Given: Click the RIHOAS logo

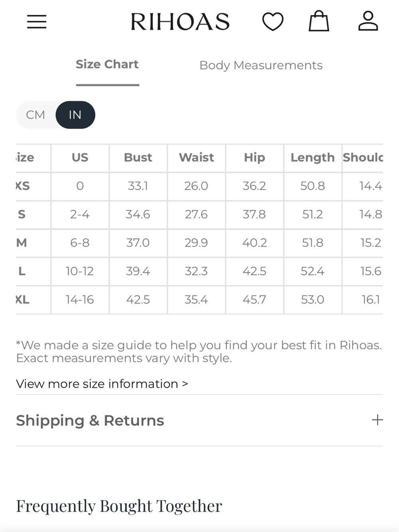Looking at the screenshot, I should [180, 22].
